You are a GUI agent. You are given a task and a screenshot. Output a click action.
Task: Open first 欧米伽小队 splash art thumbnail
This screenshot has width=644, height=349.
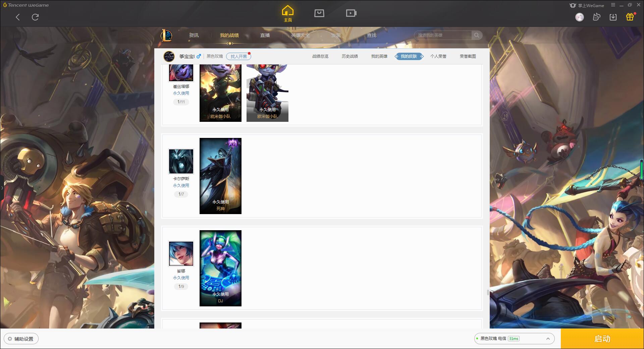point(220,93)
